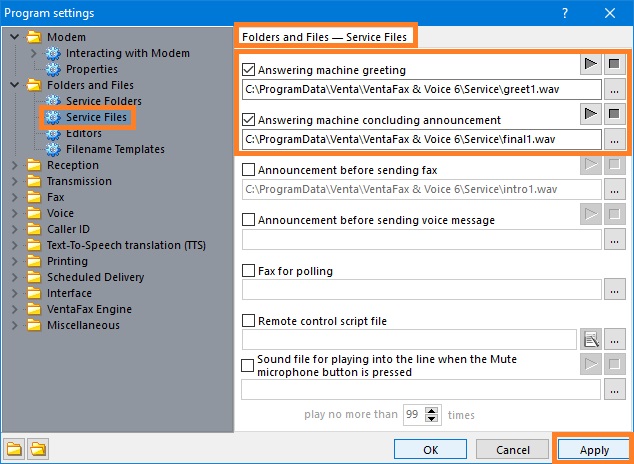Browse for the Fax for polling file

click(615, 290)
